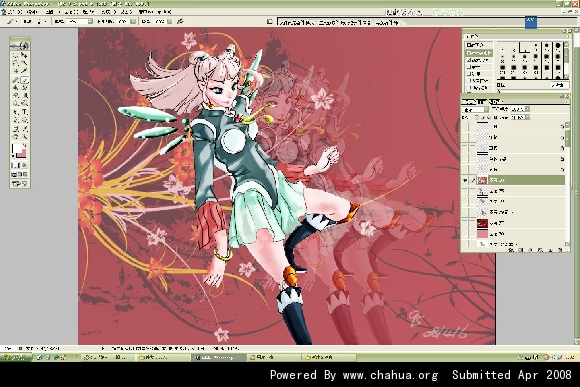Toggle eye icon of the selected layer
The height and width of the screenshot is (387, 580).
click(465, 180)
